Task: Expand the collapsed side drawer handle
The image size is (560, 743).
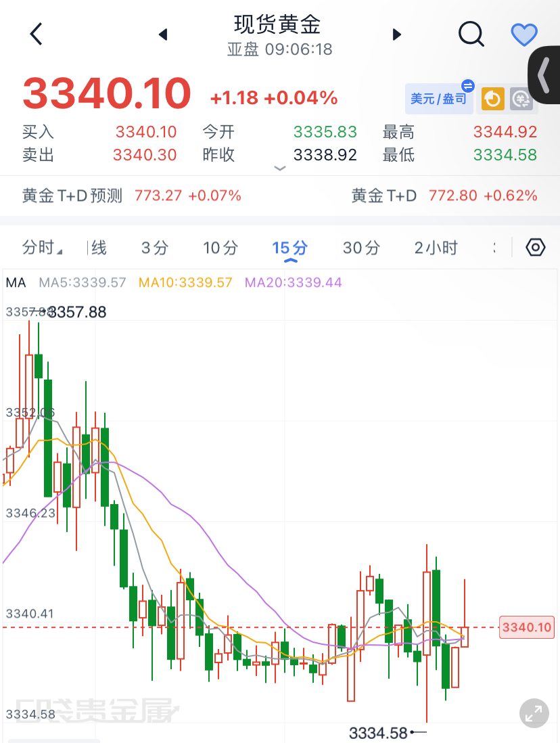Action: click(x=545, y=75)
